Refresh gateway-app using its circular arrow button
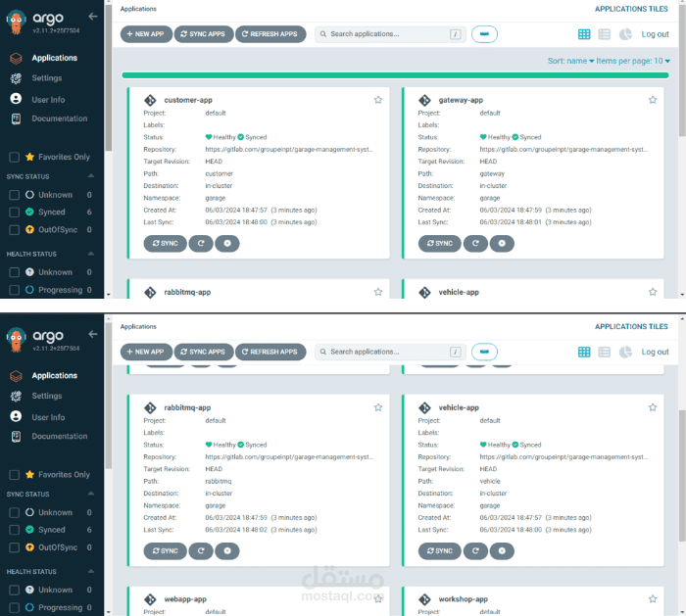This screenshot has width=686, height=616. (x=475, y=244)
